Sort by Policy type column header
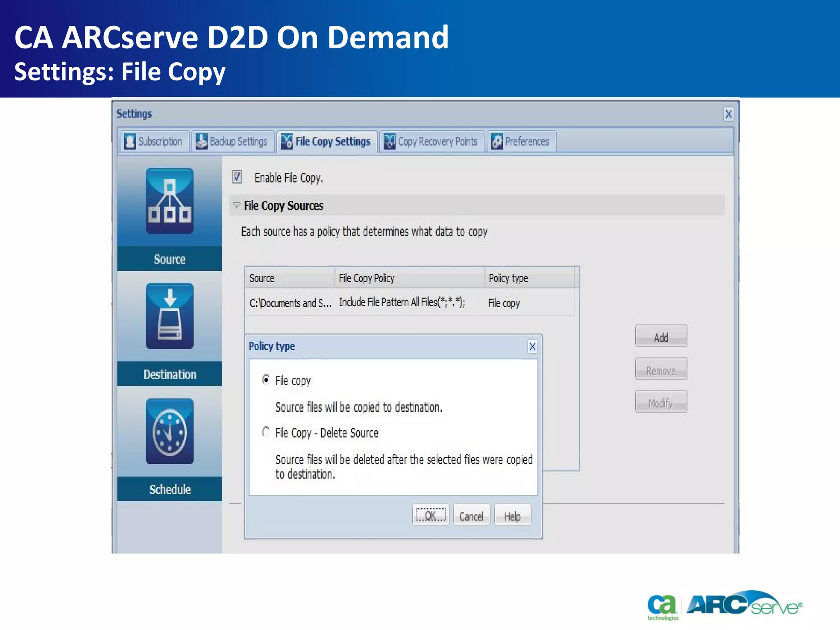The width and height of the screenshot is (840, 630). pos(530,278)
